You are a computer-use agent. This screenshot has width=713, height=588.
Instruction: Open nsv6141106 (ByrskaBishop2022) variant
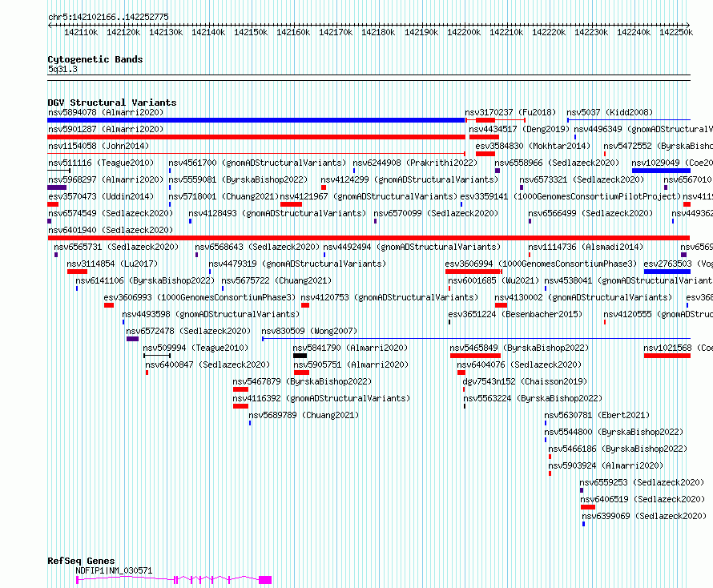coord(144,280)
